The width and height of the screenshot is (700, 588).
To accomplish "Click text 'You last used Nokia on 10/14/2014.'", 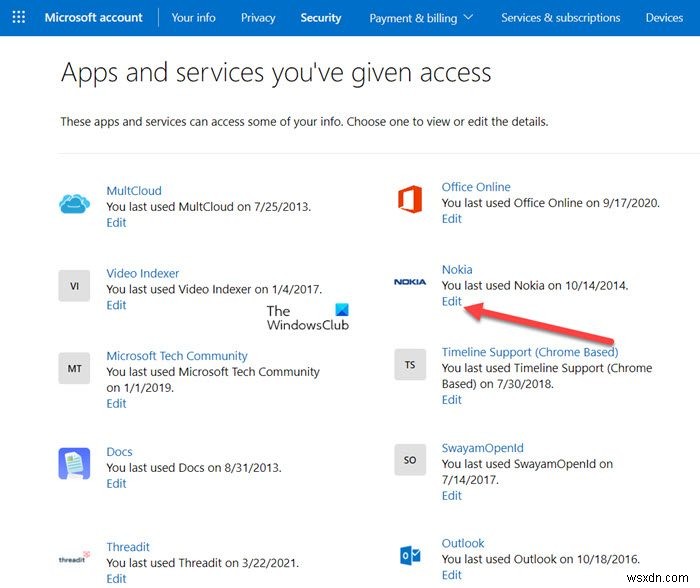I will 535,285.
